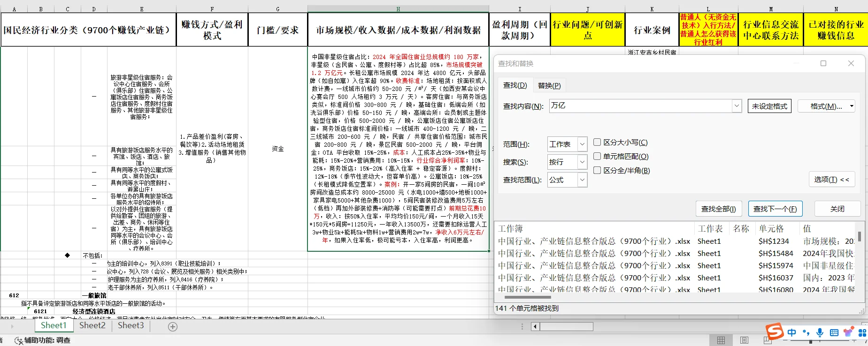
Task: Toggle Sogou punctuation mode icon
Action: [x=806, y=333]
